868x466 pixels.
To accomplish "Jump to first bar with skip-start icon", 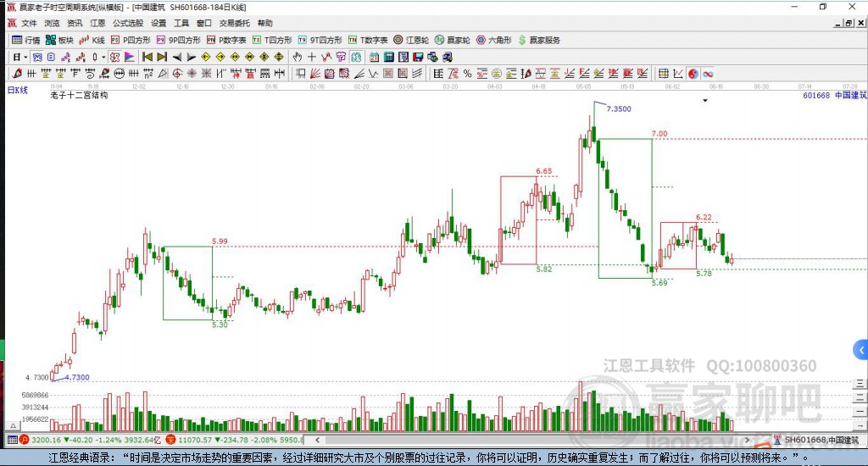I will (x=147, y=57).
